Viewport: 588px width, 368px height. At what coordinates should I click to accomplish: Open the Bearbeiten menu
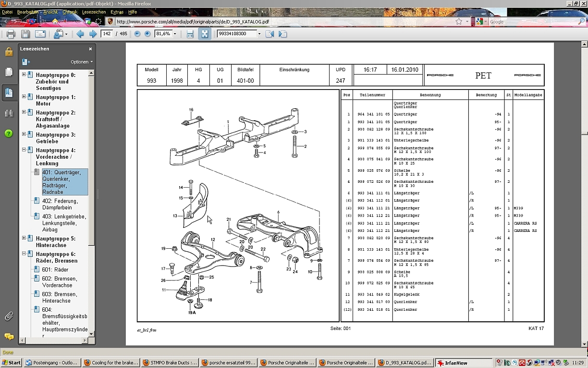point(27,12)
